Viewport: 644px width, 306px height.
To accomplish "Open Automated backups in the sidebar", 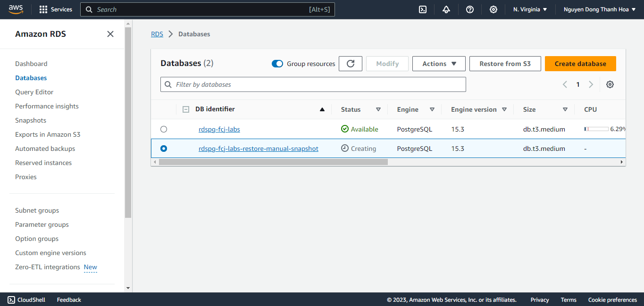I will (45, 149).
